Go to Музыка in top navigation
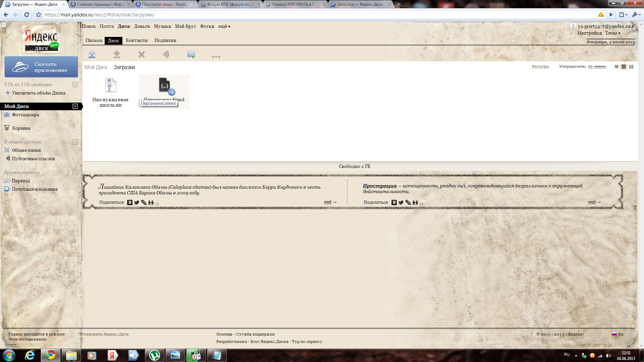The width and height of the screenshot is (644, 362). tap(162, 26)
